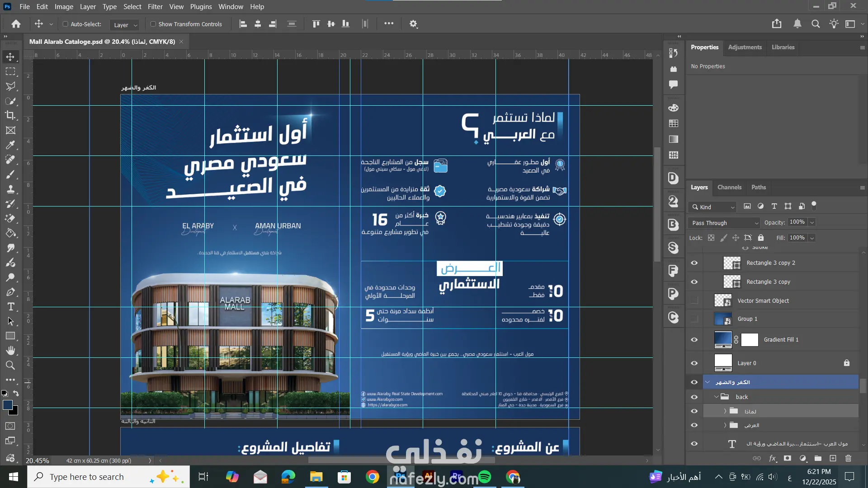Hide Layer 0 visibility
Screen dimensions: 868x488
coord(694,363)
